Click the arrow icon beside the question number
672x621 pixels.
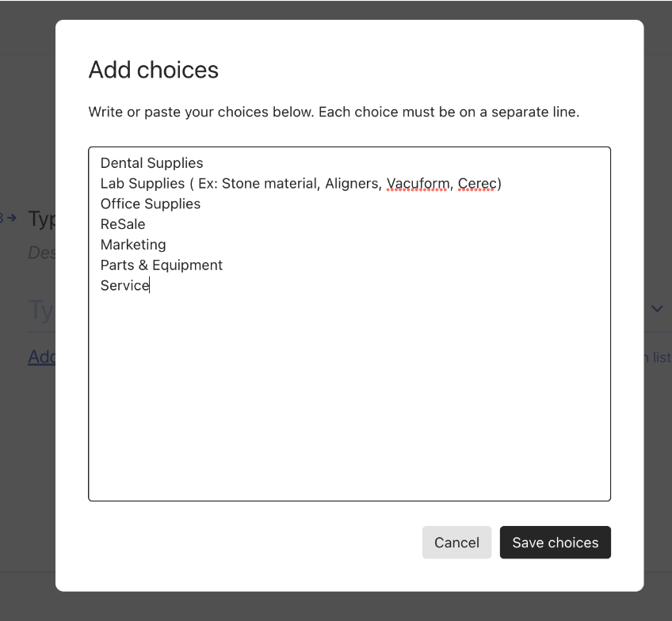pyautogui.click(x=12, y=218)
